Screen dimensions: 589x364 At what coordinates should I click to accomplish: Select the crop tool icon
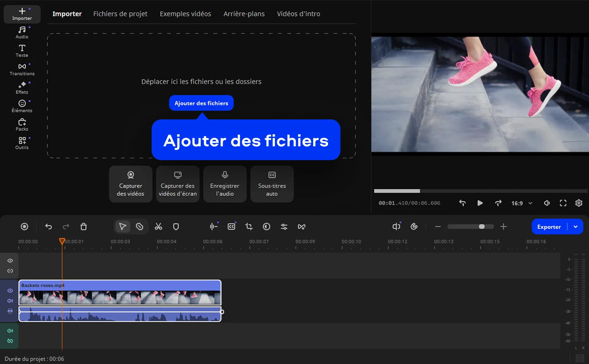click(249, 227)
